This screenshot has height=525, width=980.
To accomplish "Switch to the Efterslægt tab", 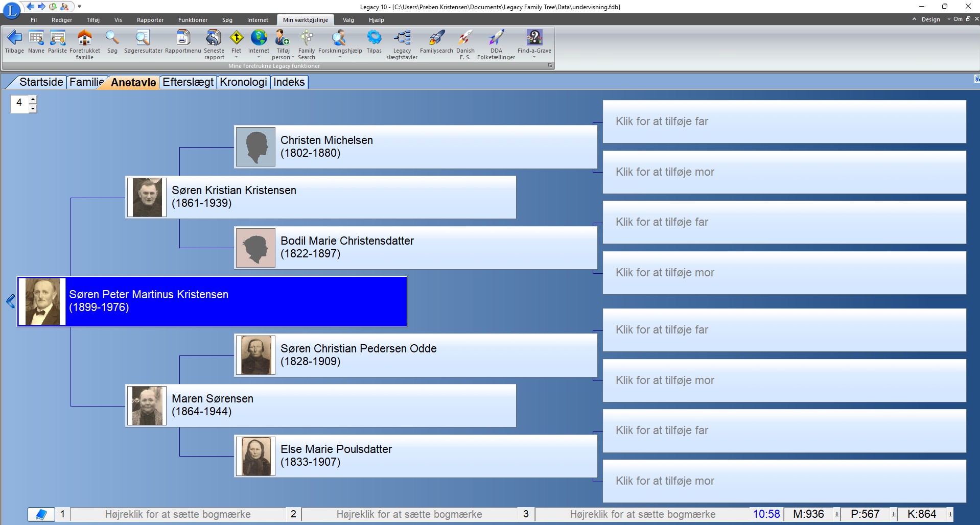I will click(188, 82).
